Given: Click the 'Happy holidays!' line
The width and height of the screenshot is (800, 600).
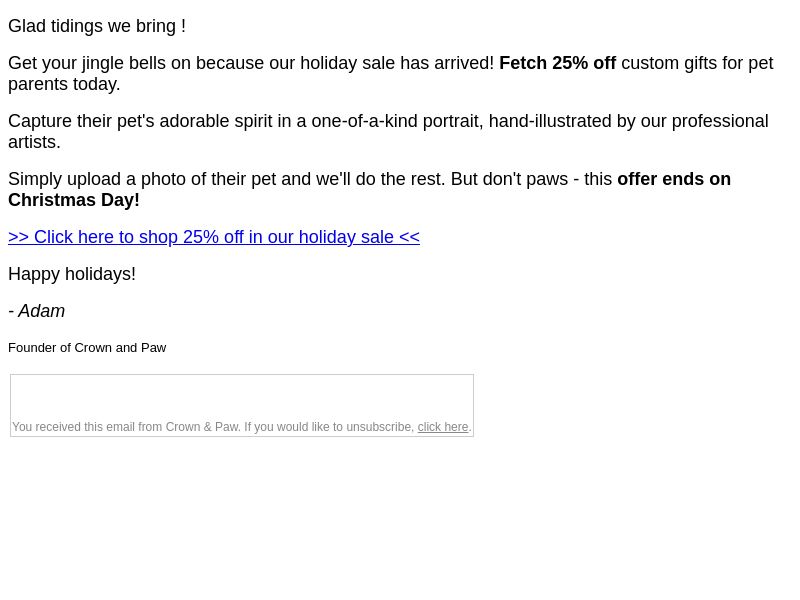Looking at the screenshot, I should tap(72, 274).
